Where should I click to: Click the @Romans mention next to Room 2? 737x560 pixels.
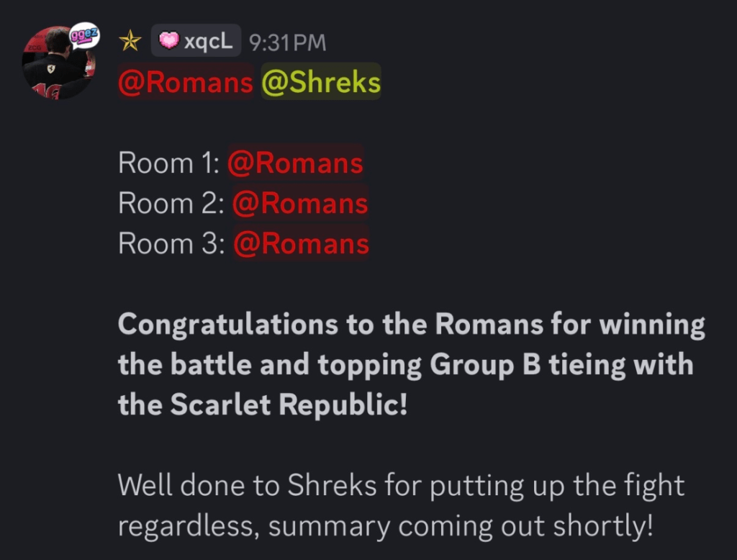point(300,204)
